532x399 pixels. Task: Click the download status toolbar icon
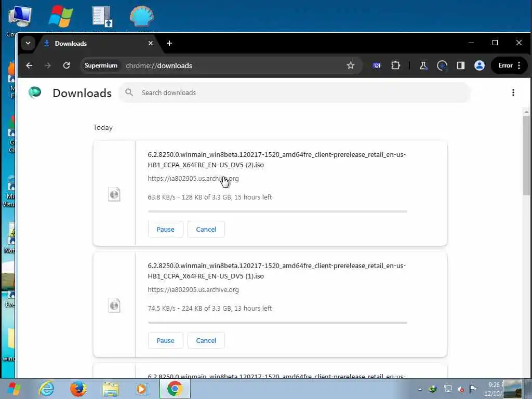[x=442, y=65]
